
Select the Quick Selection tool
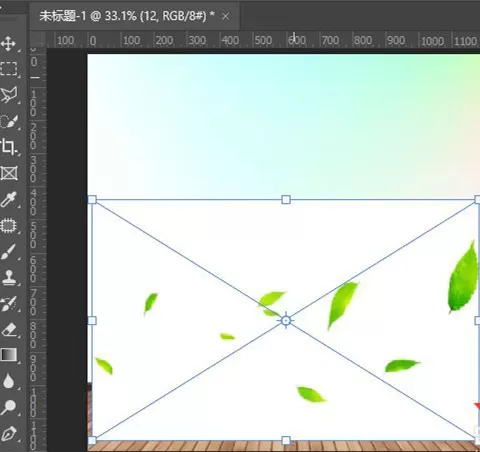pos(9,121)
